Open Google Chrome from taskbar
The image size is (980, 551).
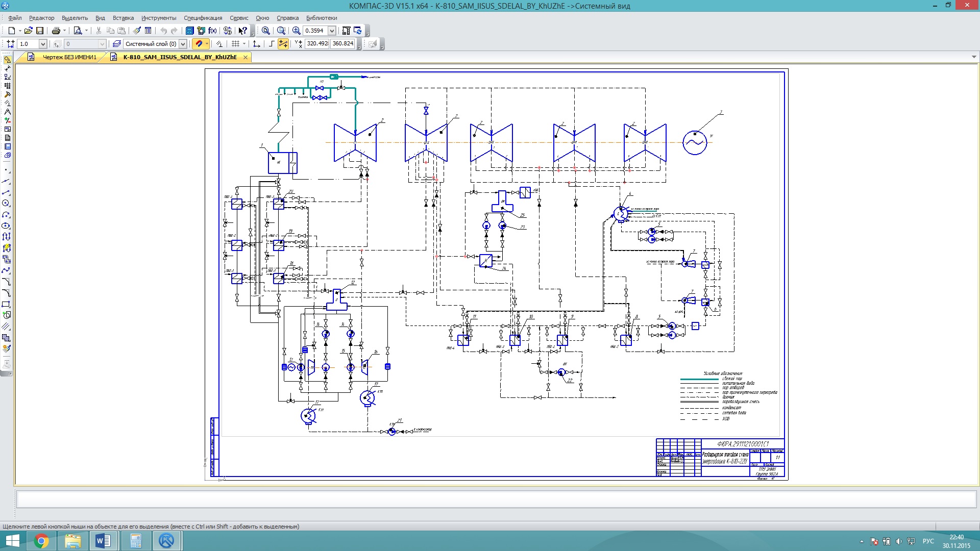pyautogui.click(x=41, y=541)
